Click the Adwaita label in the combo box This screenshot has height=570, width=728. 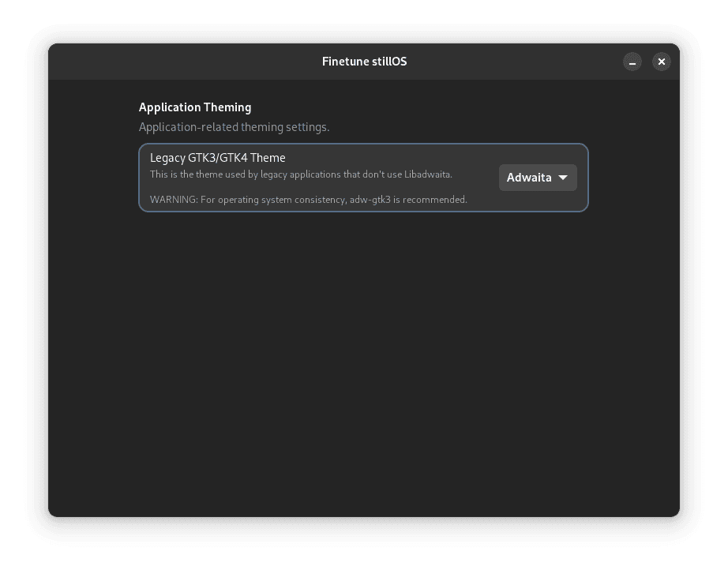coord(528,178)
